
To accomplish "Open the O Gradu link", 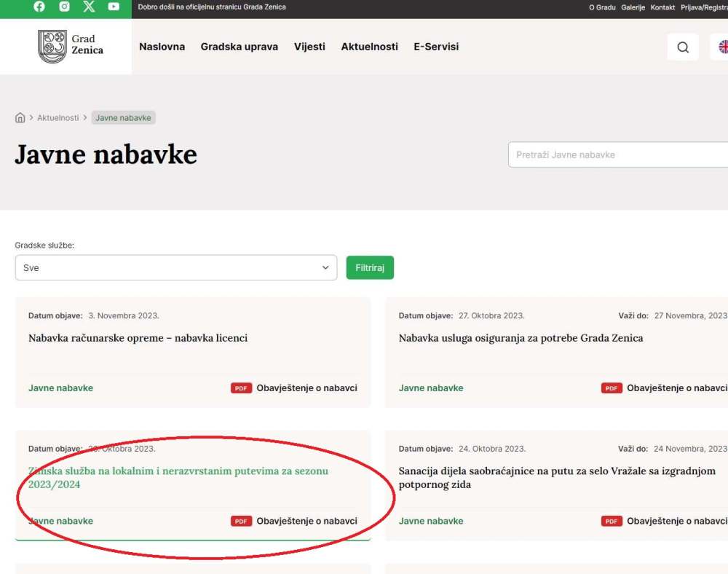I will click(602, 7).
